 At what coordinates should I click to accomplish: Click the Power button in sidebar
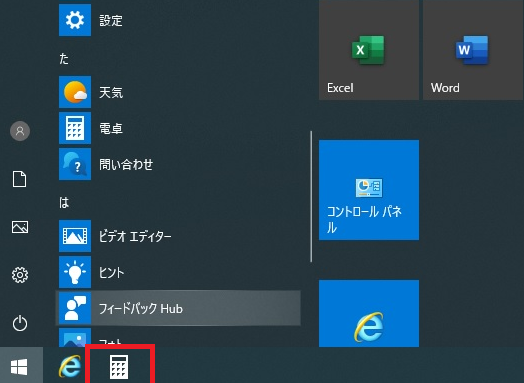tap(20, 323)
